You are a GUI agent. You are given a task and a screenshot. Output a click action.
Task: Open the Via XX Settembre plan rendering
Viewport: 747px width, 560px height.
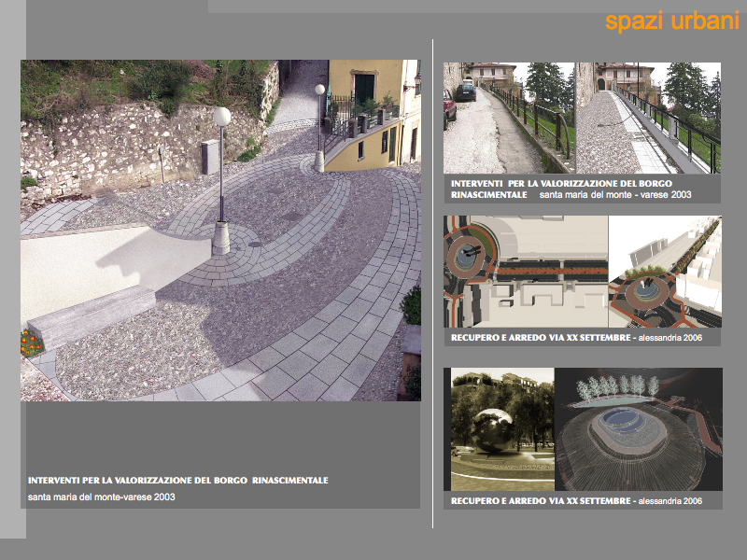(x=582, y=272)
